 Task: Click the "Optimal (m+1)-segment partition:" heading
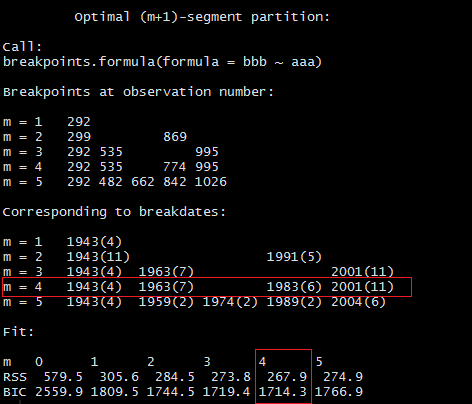[202, 17]
